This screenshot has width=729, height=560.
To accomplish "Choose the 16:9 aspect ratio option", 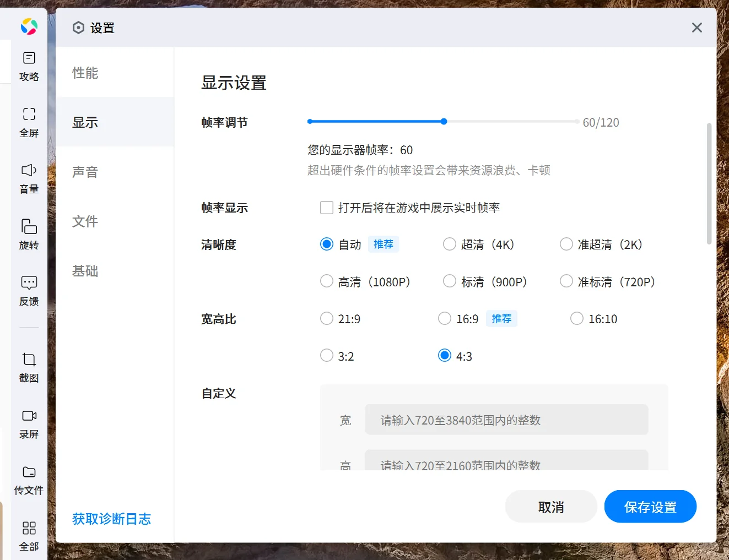I will point(445,318).
